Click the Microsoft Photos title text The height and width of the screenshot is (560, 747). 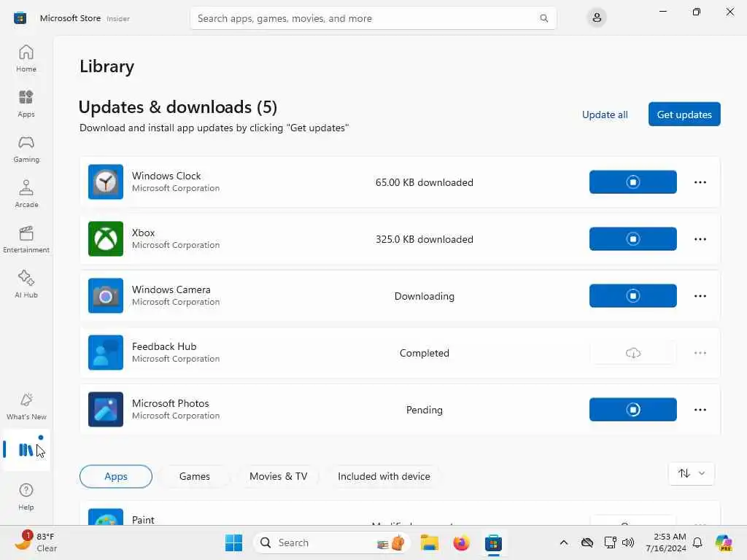[171, 402]
